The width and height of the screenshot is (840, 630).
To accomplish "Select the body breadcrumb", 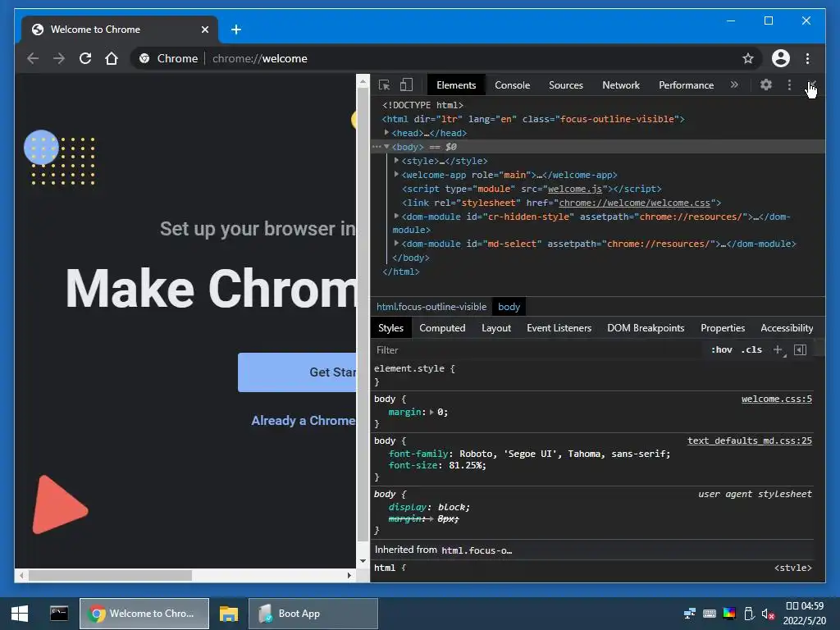I will tap(509, 307).
